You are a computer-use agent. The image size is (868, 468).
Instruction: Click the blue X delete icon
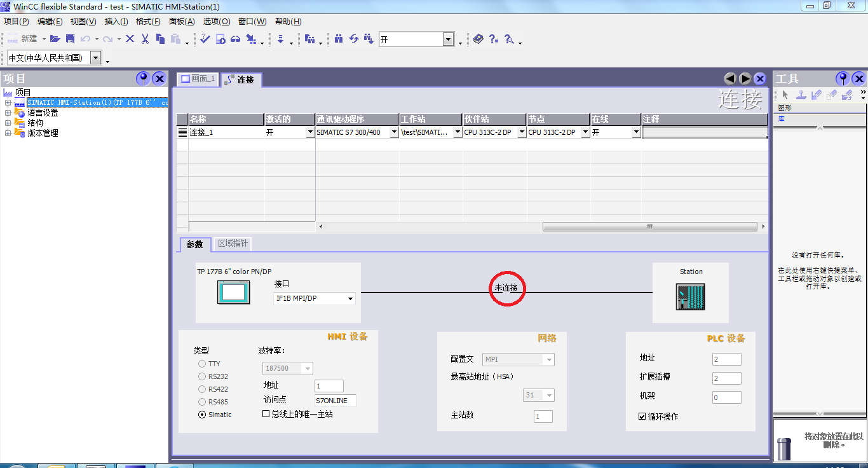click(x=130, y=39)
